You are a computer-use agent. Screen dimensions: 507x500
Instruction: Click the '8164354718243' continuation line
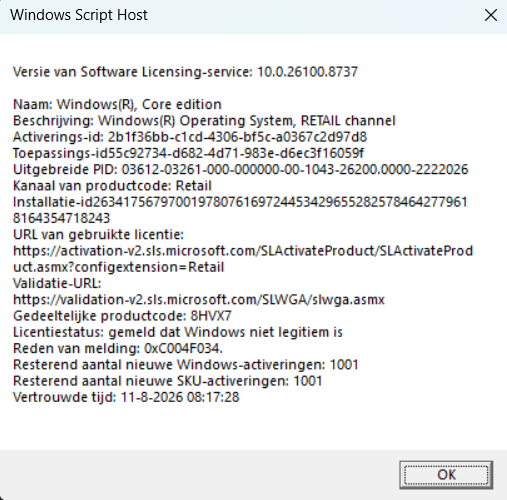point(61,218)
